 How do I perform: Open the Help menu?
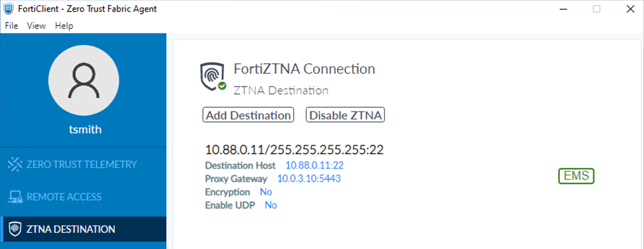click(x=64, y=26)
